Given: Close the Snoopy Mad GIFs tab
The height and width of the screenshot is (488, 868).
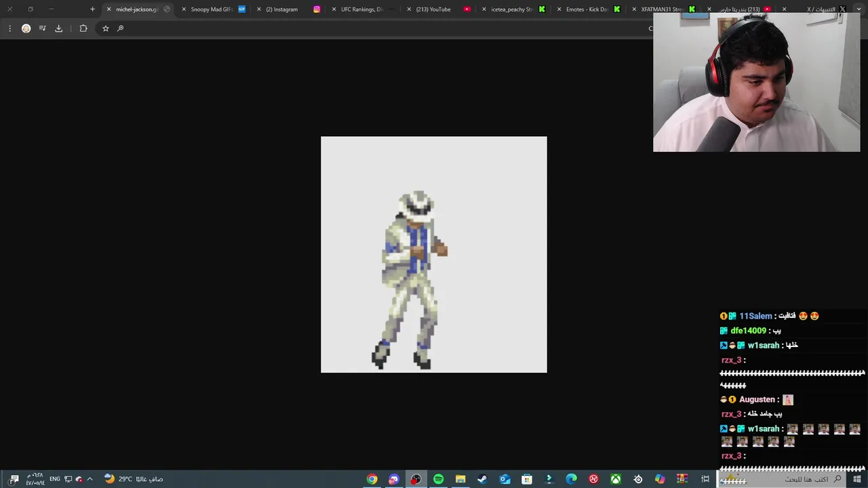Looking at the screenshot, I should pyautogui.click(x=184, y=9).
